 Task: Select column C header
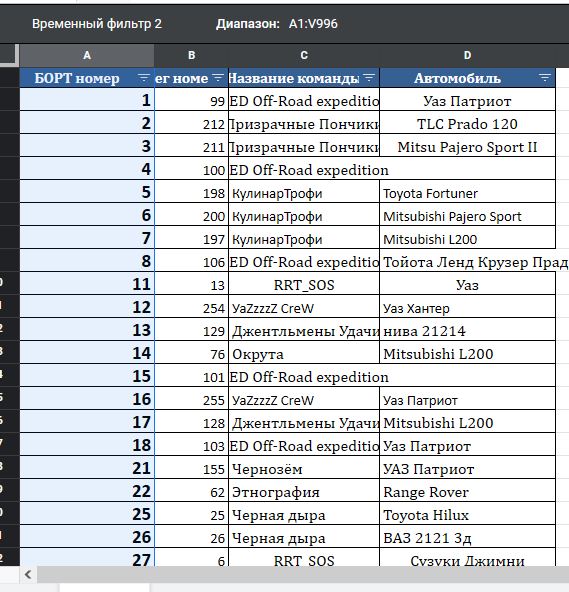304,56
